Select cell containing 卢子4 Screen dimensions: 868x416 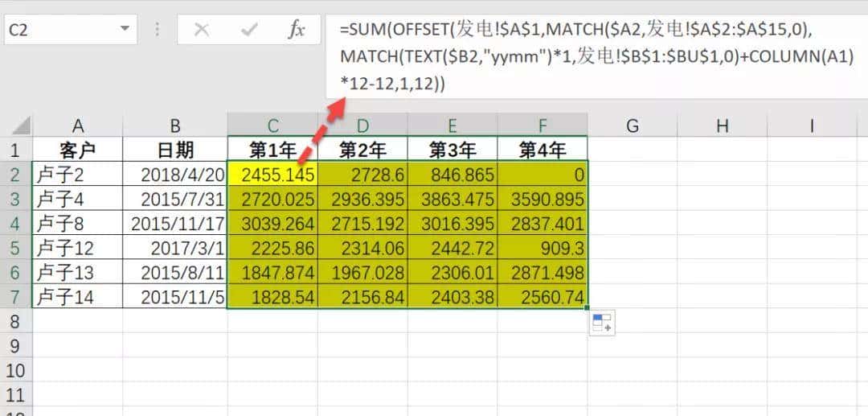(77, 199)
